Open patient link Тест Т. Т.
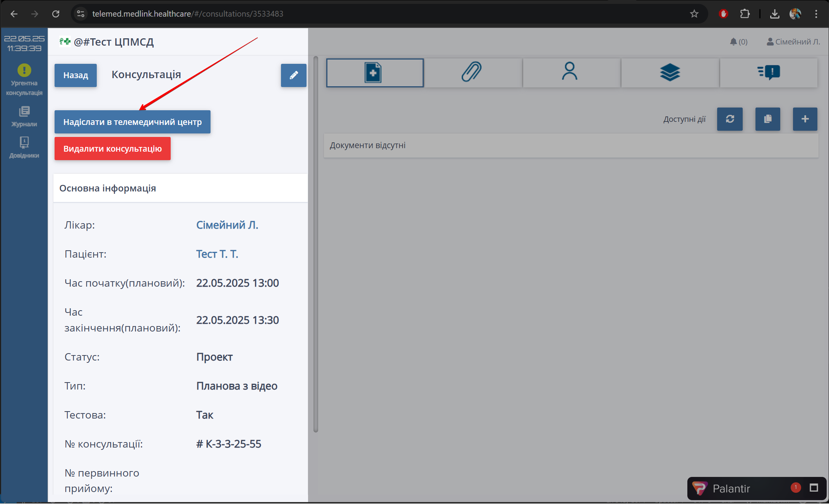The height and width of the screenshot is (504, 829). 217,254
